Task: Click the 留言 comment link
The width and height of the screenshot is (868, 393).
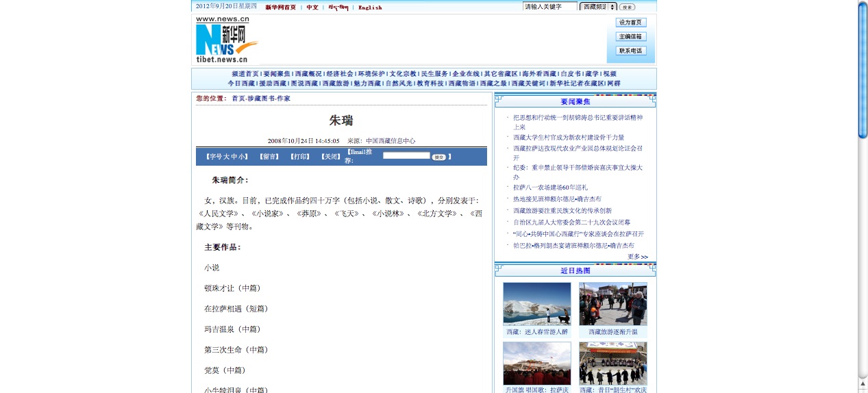Action: click(270, 157)
